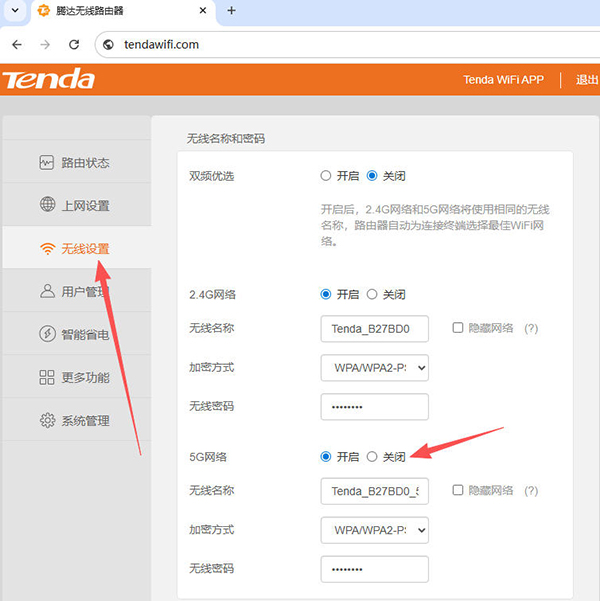Click the 系统管理 gear icon
This screenshot has width=600, height=601.
pos(47,420)
